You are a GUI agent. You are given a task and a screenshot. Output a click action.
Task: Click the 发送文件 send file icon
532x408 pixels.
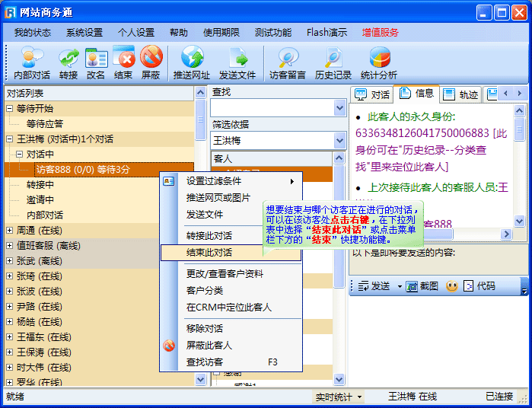(237, 58)
